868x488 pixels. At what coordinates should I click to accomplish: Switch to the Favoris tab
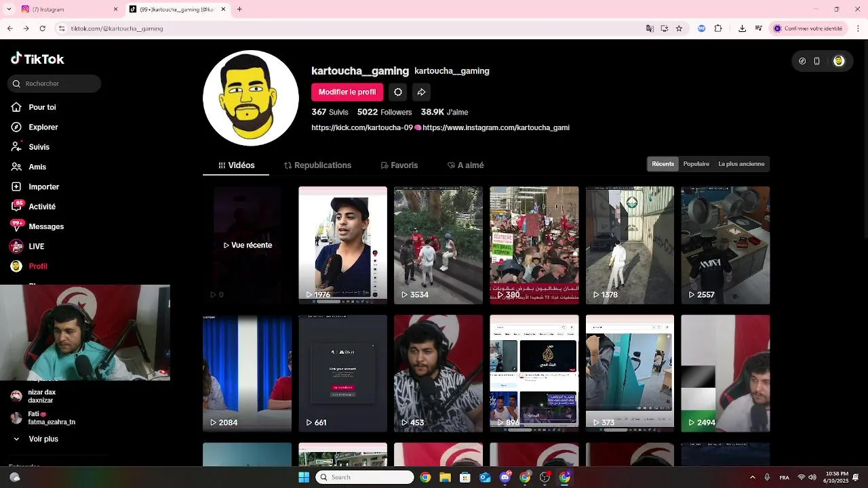pos(399,165)
